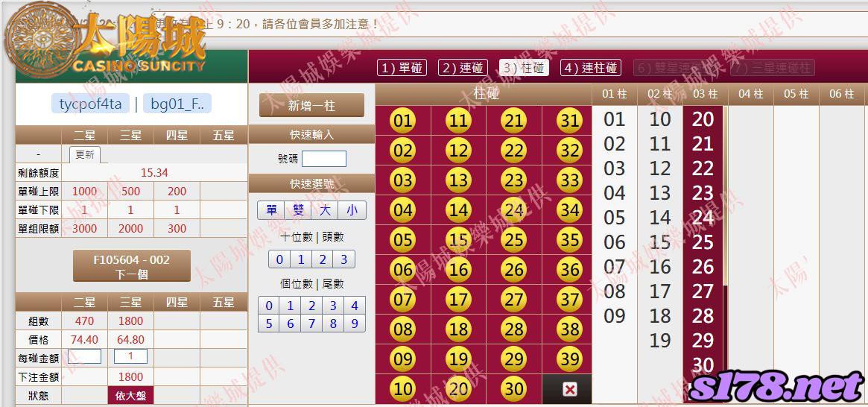The height and width of the screenshot is (407, 868).
Task: Select tens digit 2 under 十位數
Action: coord(322,259)
